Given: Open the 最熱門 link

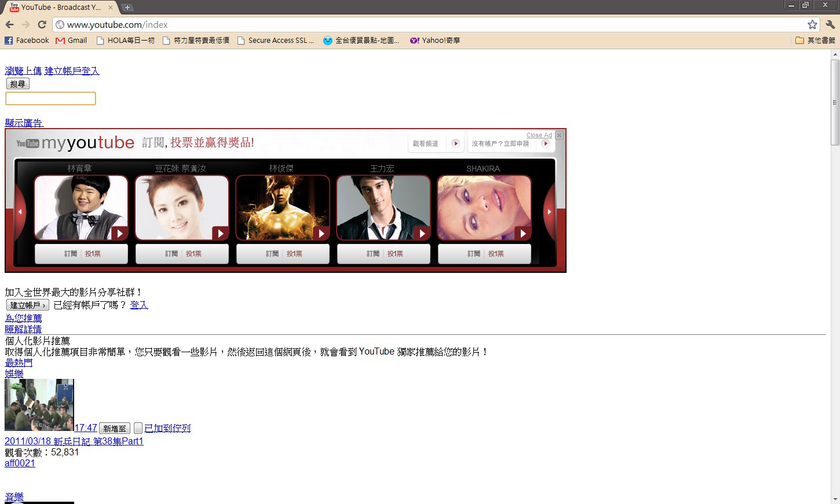Looking at the screenshot, I should [19, 363].
